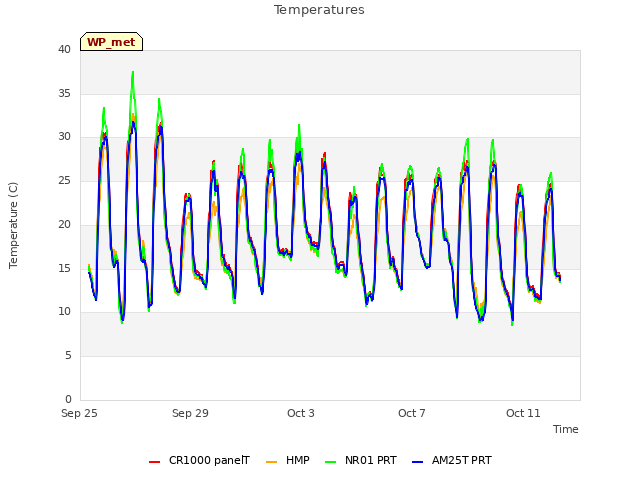Click the Sep 25 x-axis tick label
The height and width of the screenshot is (480, 640).
79,413
